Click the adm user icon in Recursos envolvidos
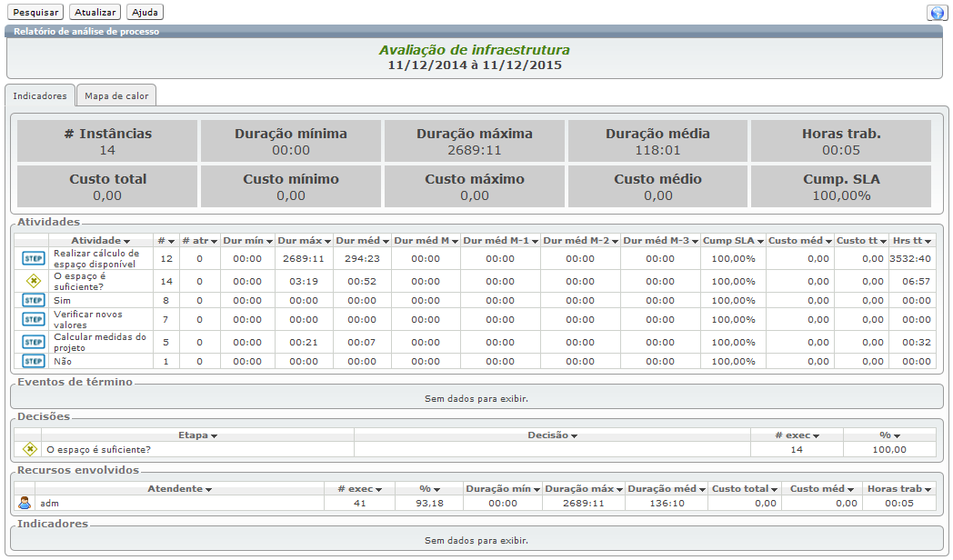 point(25,503)
